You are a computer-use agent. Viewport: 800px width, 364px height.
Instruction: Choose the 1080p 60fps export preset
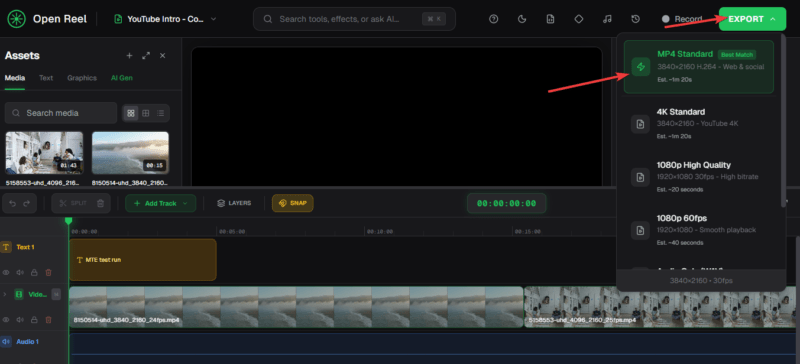698,230
